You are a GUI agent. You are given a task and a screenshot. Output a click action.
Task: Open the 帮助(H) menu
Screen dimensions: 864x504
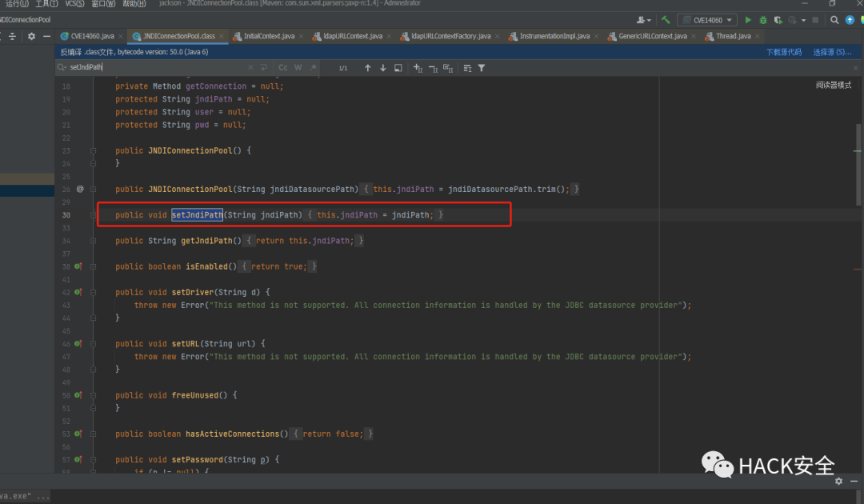[134, 3]
